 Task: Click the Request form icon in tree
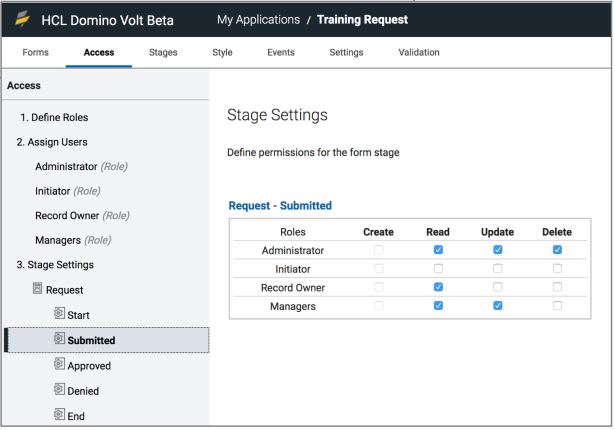pos(37,288)
